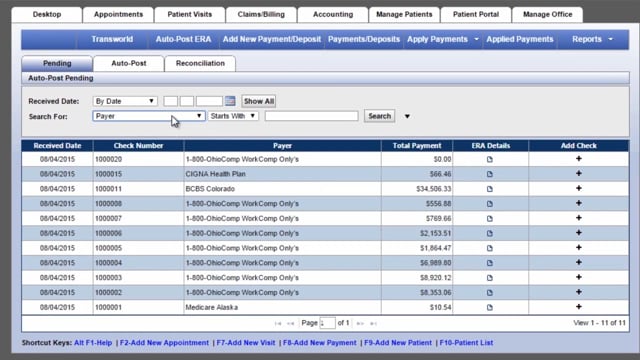Open the Starts With condition dropdown
The image size is (640, 360).
point(233,116)
